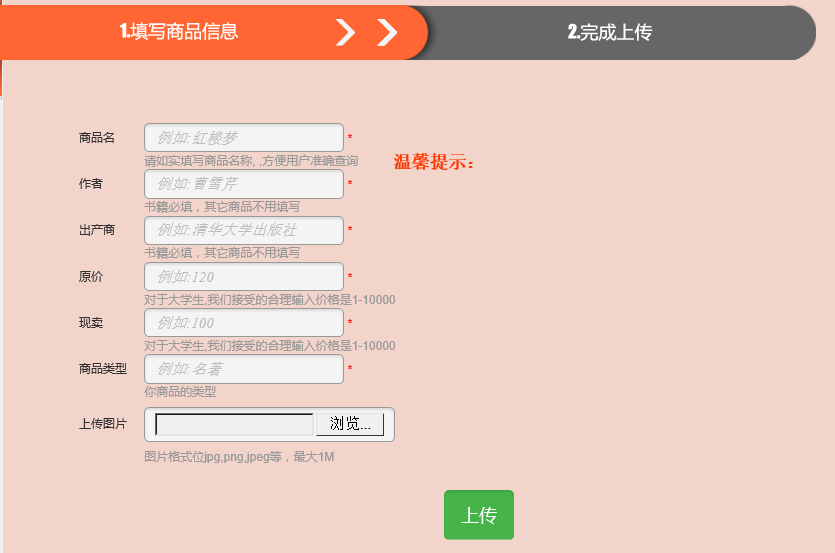Click the 现卖 label
835x553 pixels.
(x=91, y=323)
